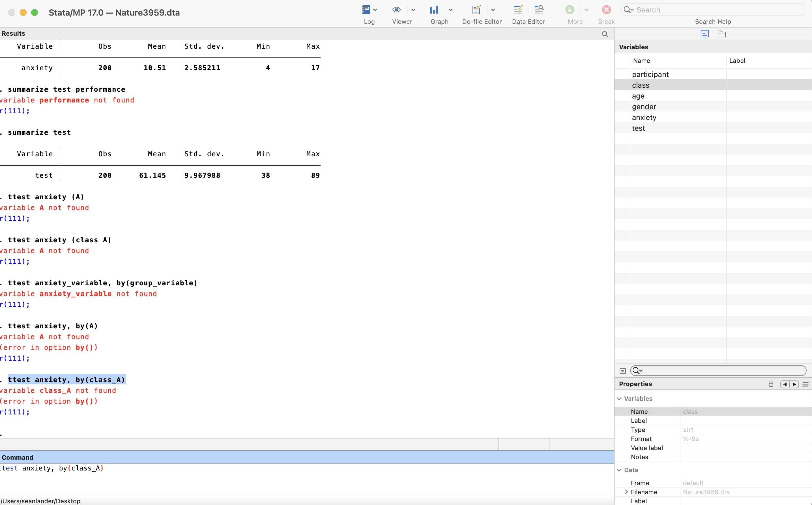Screen dimensions: 812x505
Task: Click the Results search magnifier icon
Action: click(x=605, y=34)
